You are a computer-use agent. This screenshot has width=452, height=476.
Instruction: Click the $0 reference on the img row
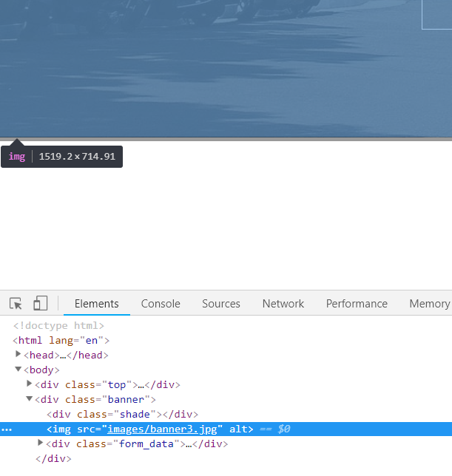284,429
